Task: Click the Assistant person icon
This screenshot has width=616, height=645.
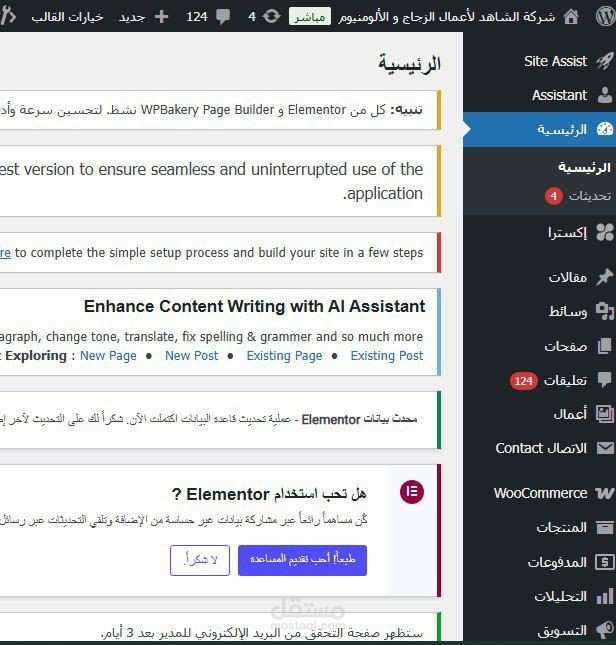Action: point(605,95)
